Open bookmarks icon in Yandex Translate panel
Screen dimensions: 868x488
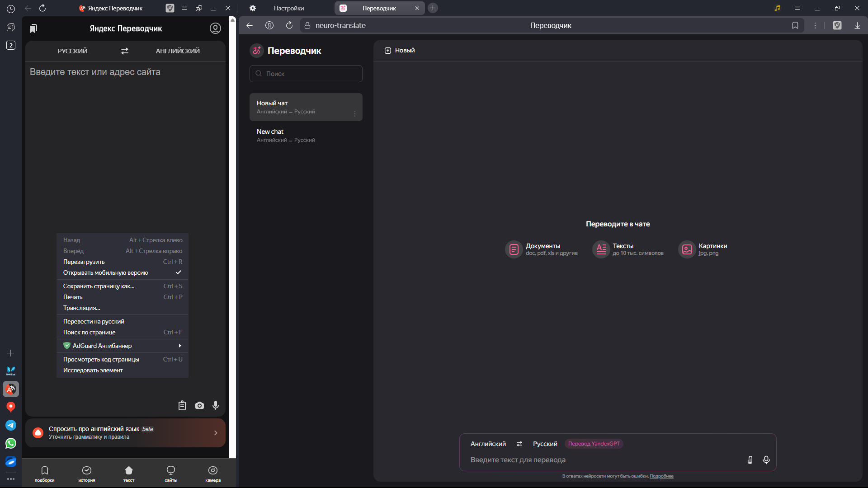(x=33, y=28)
